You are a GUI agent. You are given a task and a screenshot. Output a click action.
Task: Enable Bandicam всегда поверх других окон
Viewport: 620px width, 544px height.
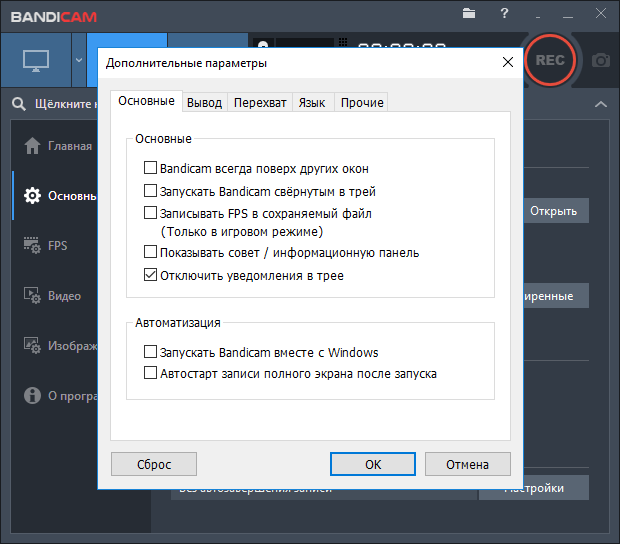coord(150,168)
